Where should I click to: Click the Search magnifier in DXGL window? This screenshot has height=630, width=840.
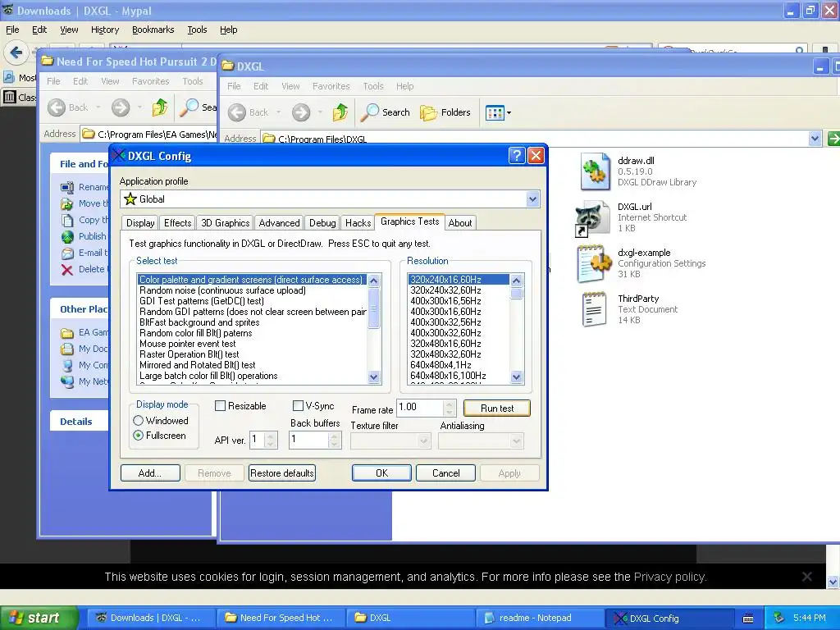pos(370,112)
